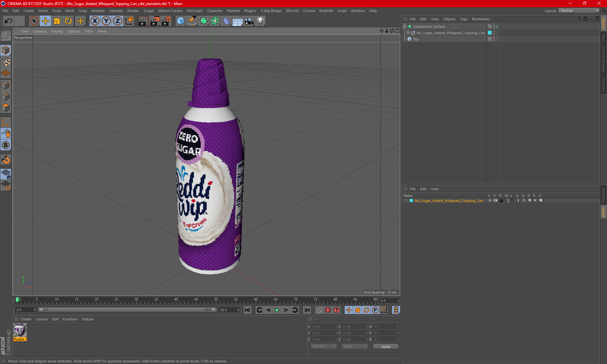The width and height of the screenshot is (607, 364).
Task: Open the World coordinate dropdown
Action: (324, 347)
